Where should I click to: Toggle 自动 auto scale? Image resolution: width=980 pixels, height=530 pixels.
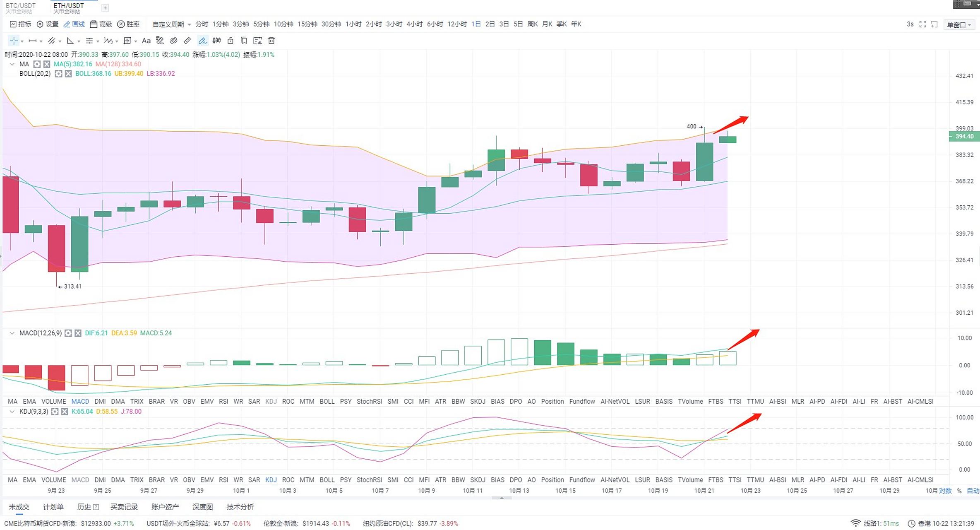(973, 491)
